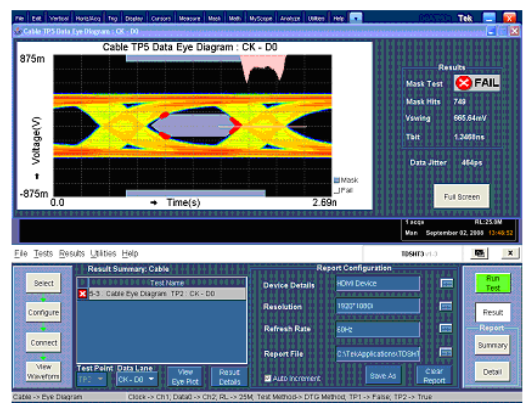532x412 pixels.
Task: Open the TDSHT3 Utilities menu
Action: pyautogui.click(x=103, y=253)
